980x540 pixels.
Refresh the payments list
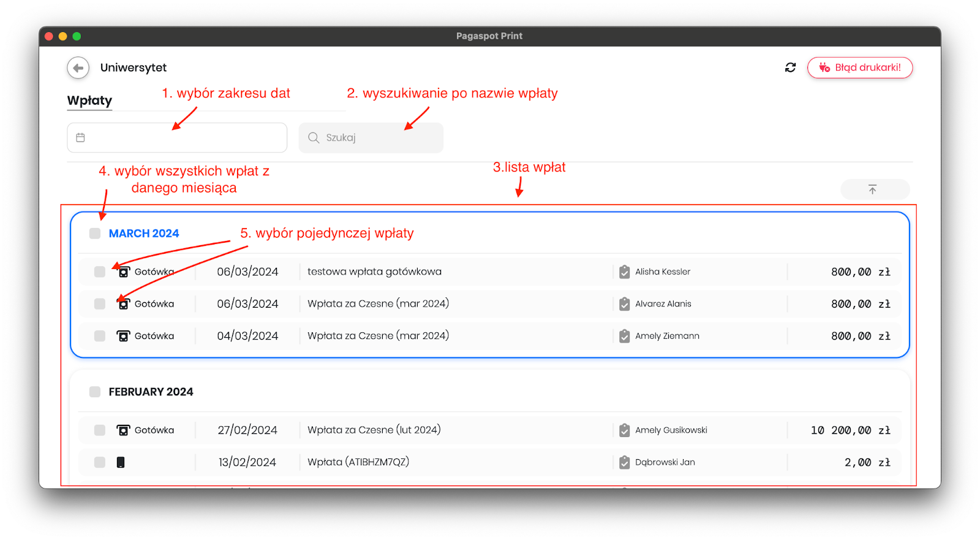[790, 67]
